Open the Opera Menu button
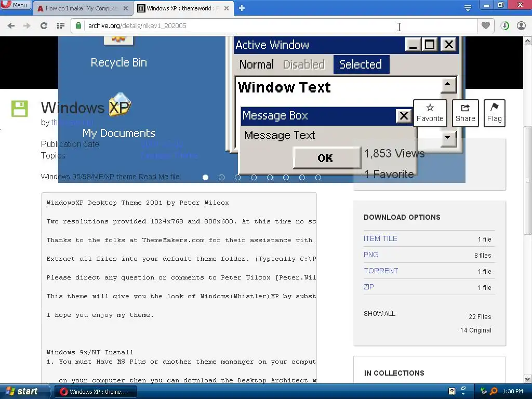The image size is (532, 399). click(15, 5)
